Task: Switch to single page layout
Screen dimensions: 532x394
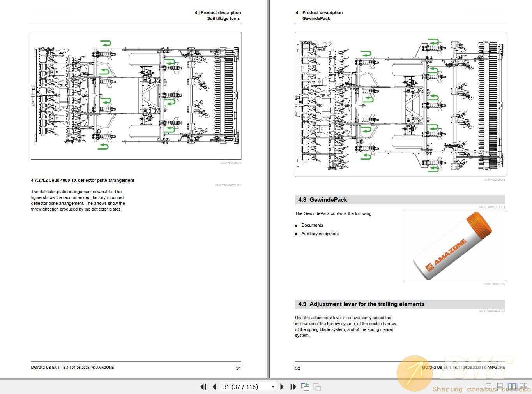Action: tap(488, 387)
